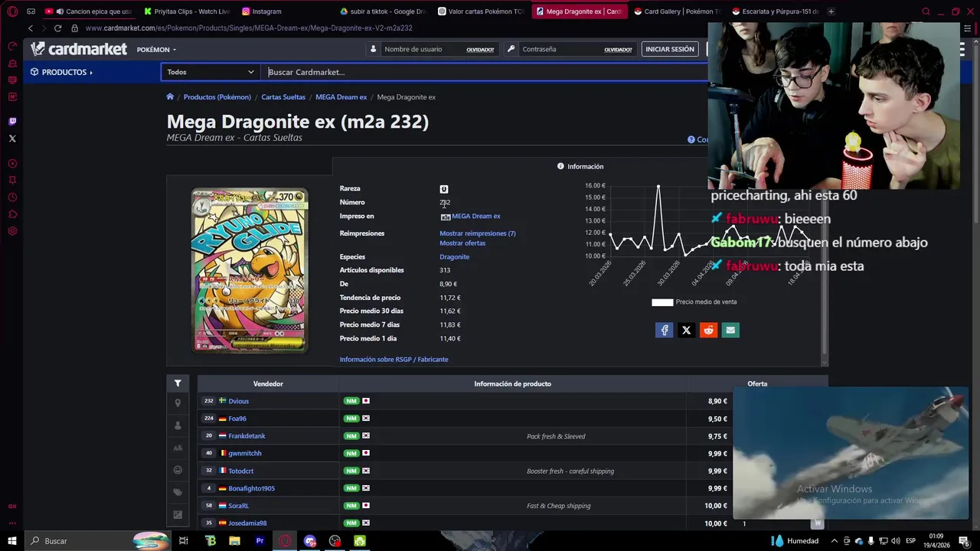Switch to the YouTube Cancion epica tab

[x=88, y=11]
